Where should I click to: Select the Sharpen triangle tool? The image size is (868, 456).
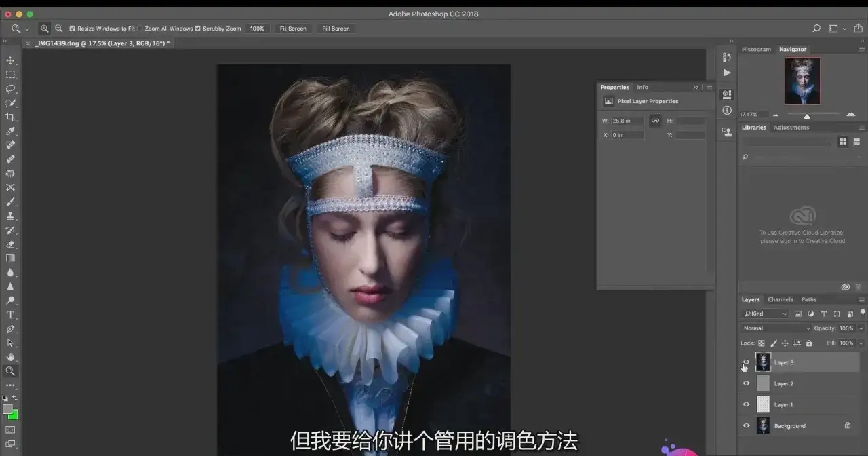point(10,286)
